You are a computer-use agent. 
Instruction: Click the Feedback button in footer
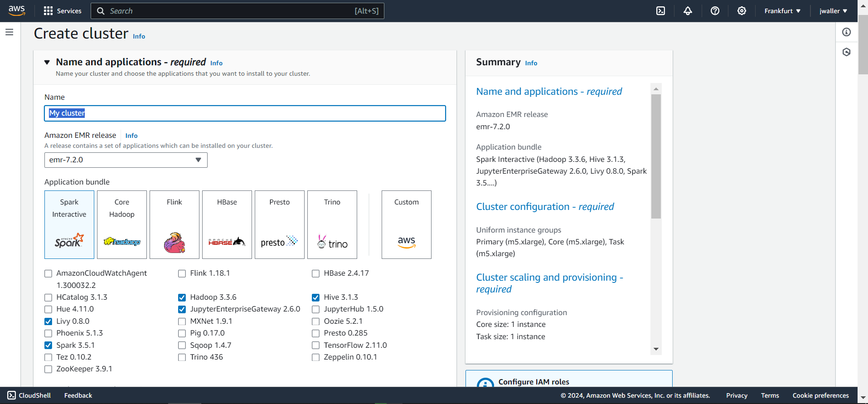point(78,395)
